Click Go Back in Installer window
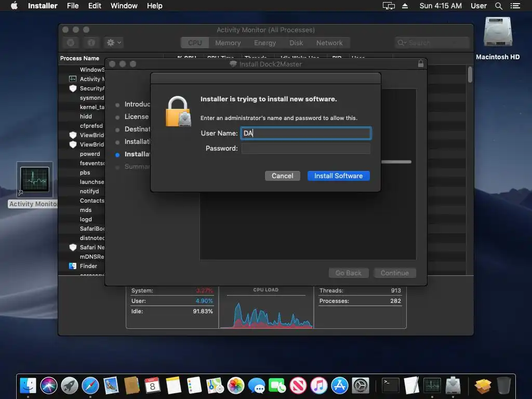Image resolution: width=532 pixels, height=399 pixels. pos(349,273)
